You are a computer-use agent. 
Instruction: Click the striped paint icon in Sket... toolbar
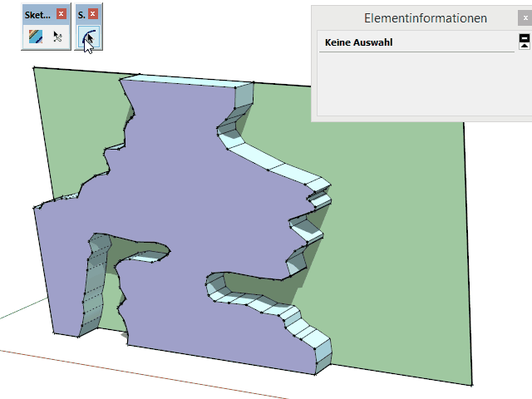point(34,37)
